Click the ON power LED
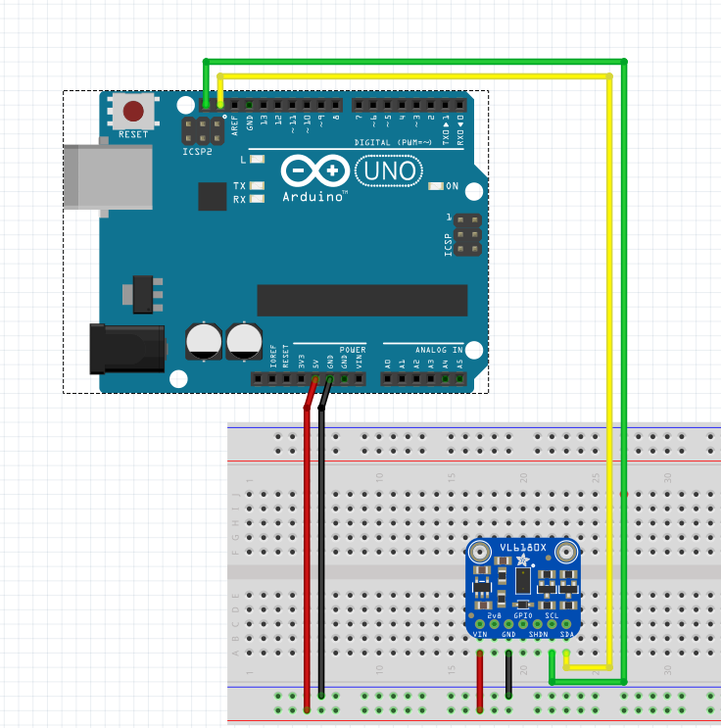This screenshot has width=721, height=728. [x=437, y=186]
